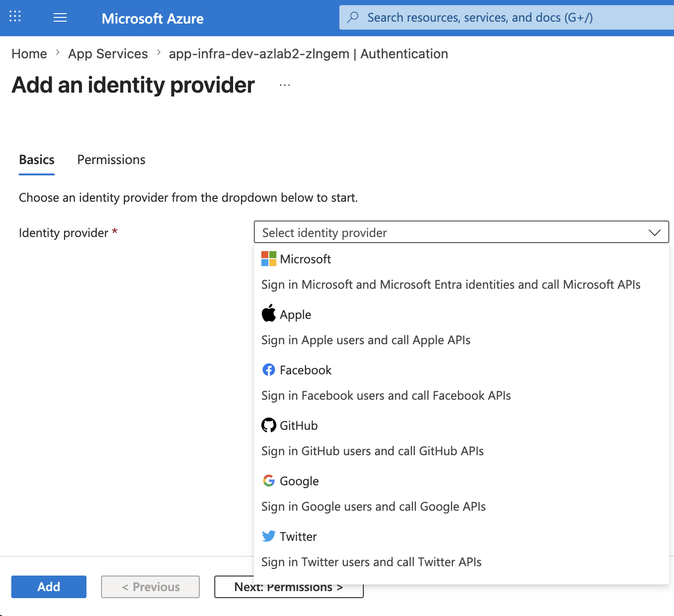Viewport: 674px width, 616px height.
Task: Click 'Choose an identity provider from the dropdown' text
Action: [x=188, y=197]
